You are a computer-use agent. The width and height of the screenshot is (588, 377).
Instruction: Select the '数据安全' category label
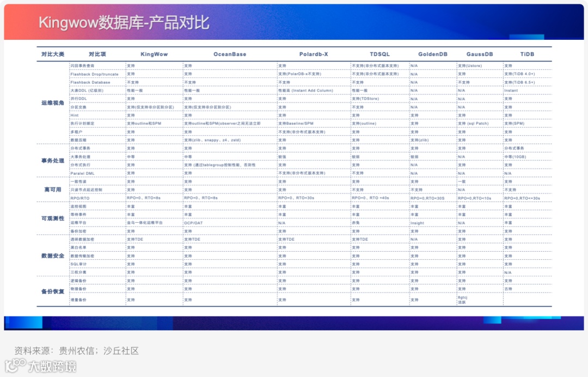(x=52, y=256)
